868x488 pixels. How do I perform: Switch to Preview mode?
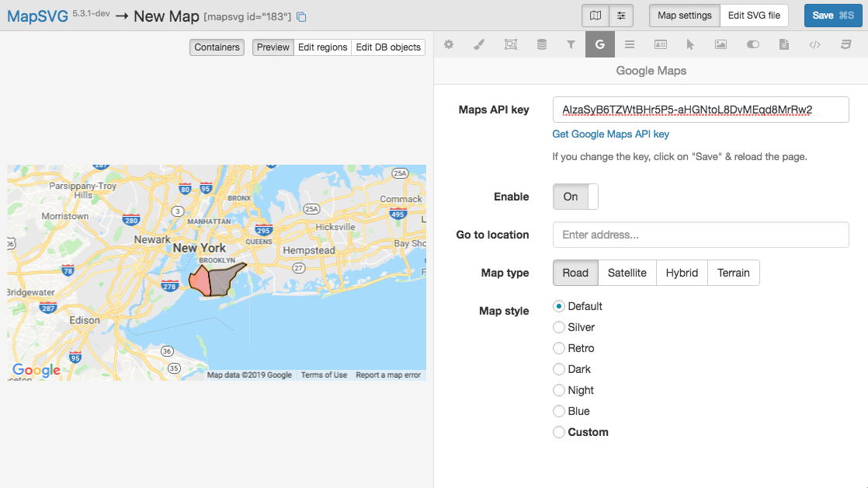coord(273,47)
